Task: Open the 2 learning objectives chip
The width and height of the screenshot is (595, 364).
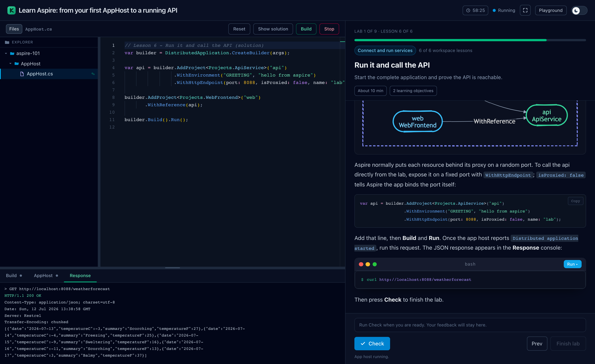Action: point(413,91)
